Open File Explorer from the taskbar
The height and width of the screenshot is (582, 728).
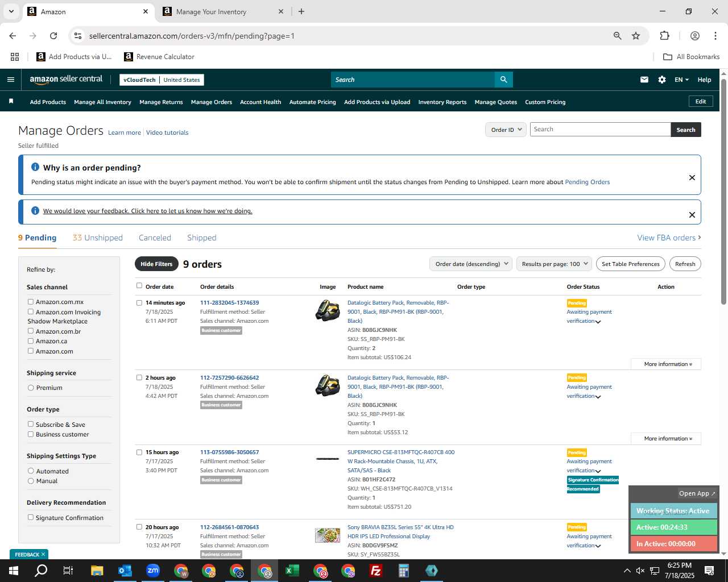pyautogui.click(x=97, y=571)
